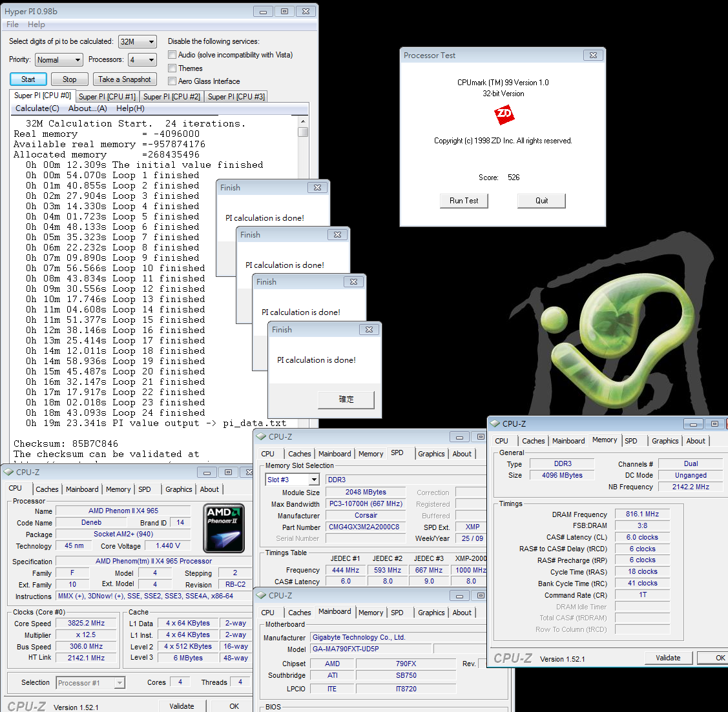Click Run Test in Processor Test
This screenshot has width=728, height=712.
click(464, 201)
